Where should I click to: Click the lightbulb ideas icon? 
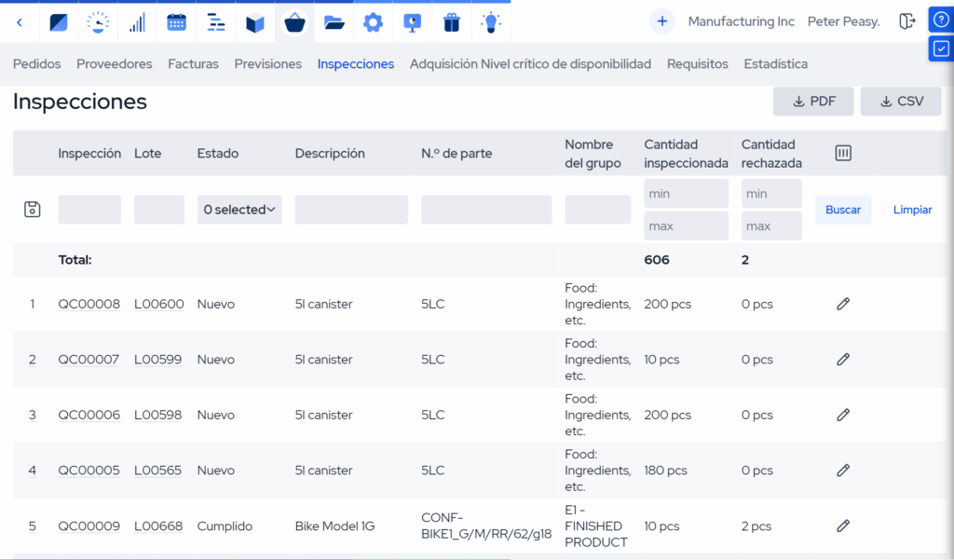490,21
